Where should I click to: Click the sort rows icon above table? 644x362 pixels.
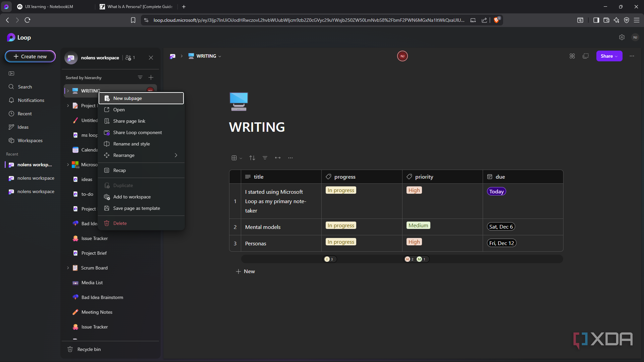(x=252, y=158)
